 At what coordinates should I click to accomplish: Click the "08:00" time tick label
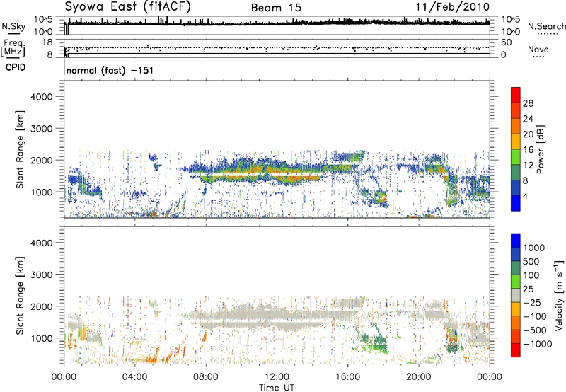(206, 377)
